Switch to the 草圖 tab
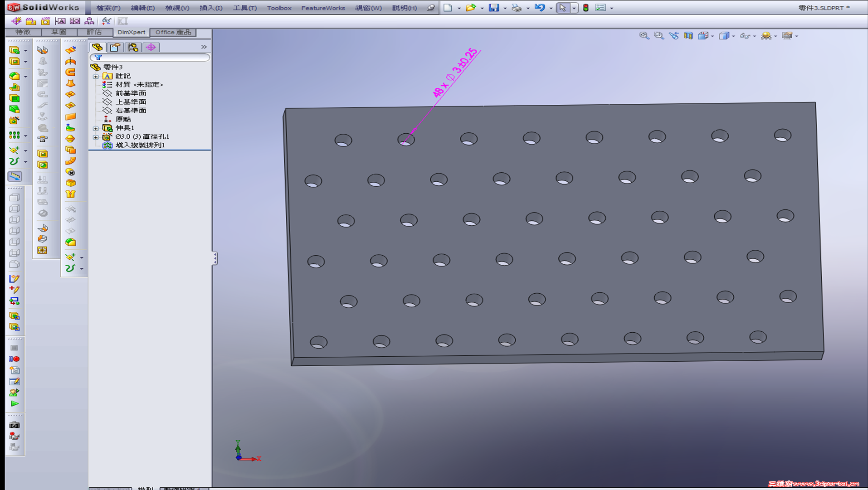 click(59, 32)
